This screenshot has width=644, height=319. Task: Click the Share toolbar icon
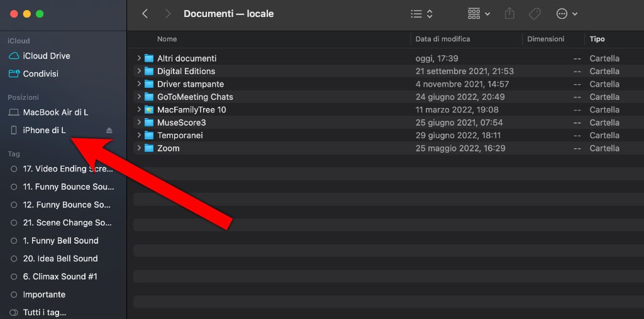(x=509, y=14)
